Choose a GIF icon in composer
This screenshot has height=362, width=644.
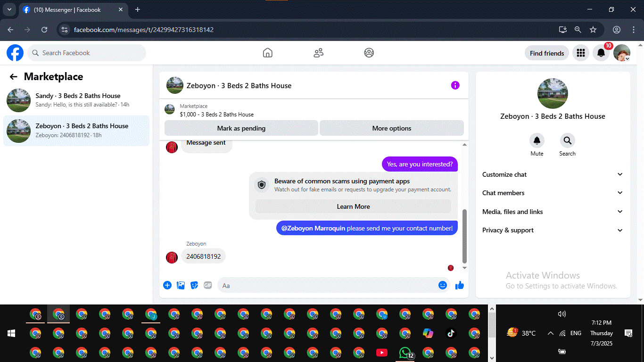(208, 285)
